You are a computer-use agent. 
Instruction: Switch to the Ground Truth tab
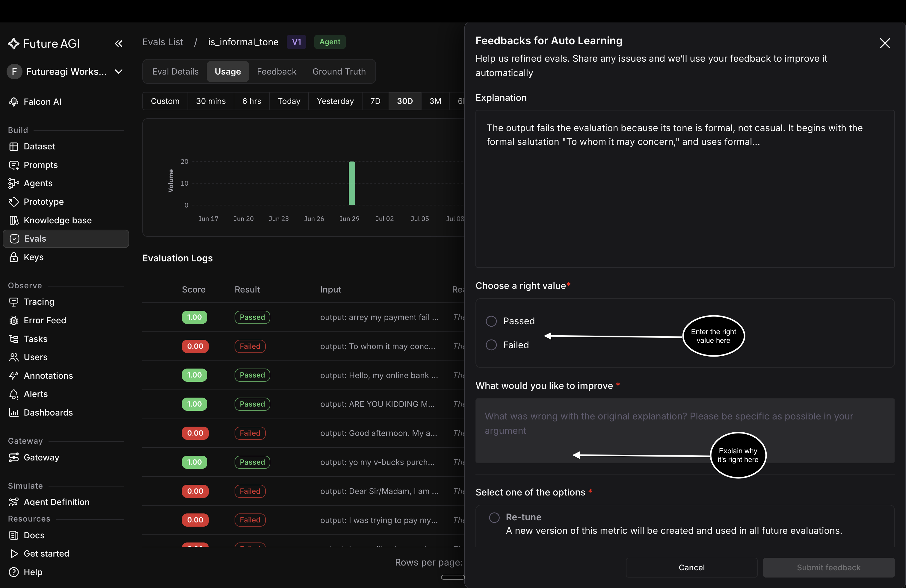coord(339,72)
